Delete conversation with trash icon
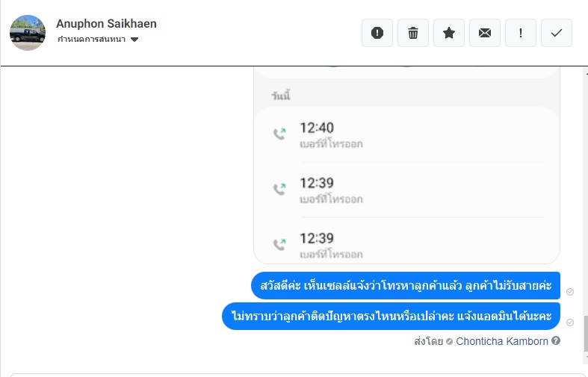Viewport: 588px width, 377px height. click(x=413, y=33)
